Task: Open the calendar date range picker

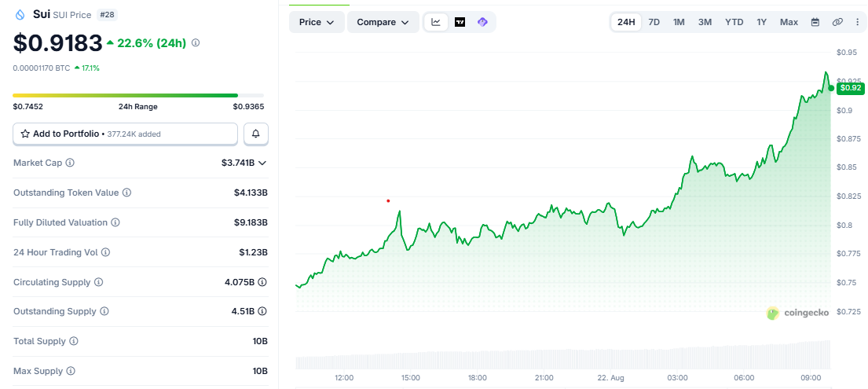Action: 815,22
